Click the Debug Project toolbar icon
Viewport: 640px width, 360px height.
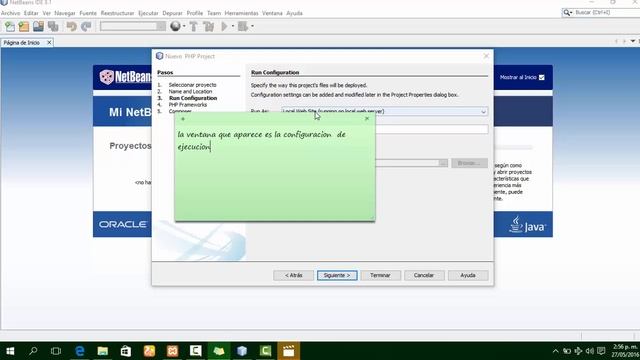tap(243, 27)
